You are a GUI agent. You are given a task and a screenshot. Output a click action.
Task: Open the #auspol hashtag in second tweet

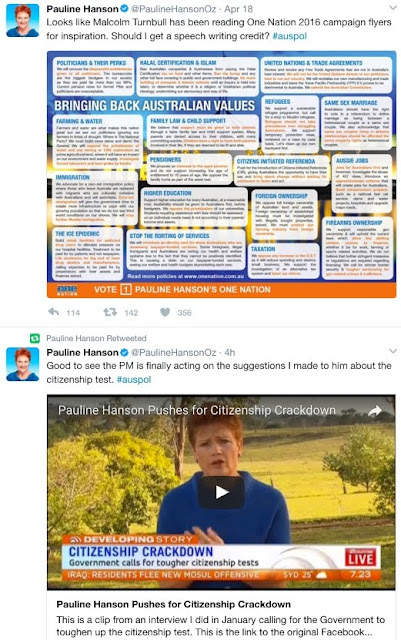click(134, 380)
